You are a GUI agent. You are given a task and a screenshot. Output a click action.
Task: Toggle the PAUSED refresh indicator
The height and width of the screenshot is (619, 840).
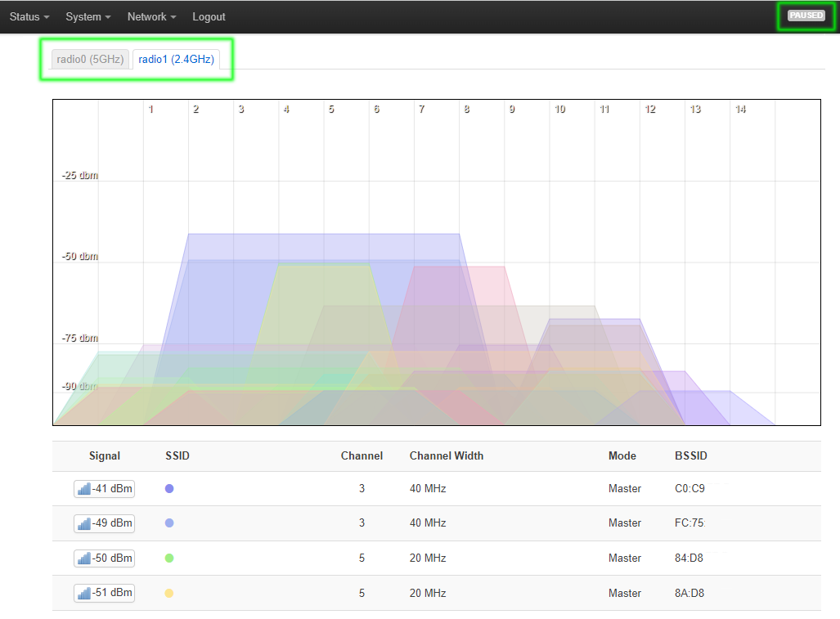[x=806, y=16]
